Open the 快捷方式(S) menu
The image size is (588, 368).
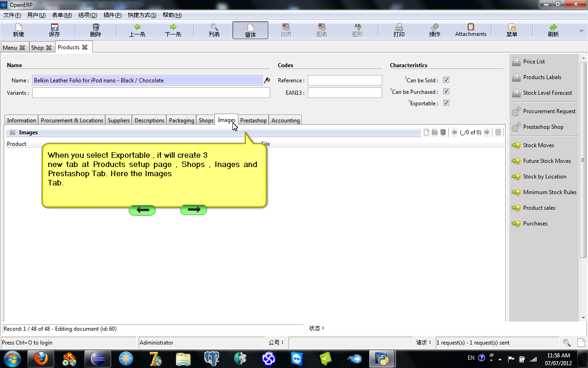142,15
